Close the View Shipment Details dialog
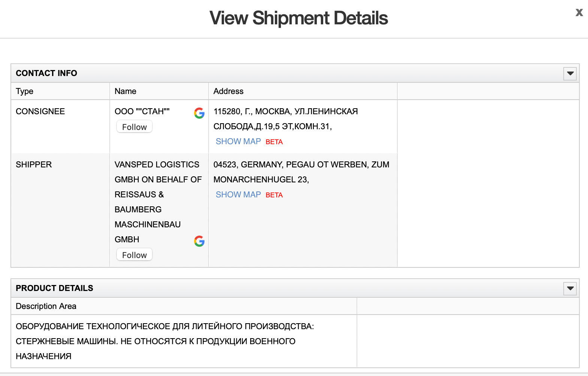The height and width of the screenshot is (376, 588). [x=579, y=13]
